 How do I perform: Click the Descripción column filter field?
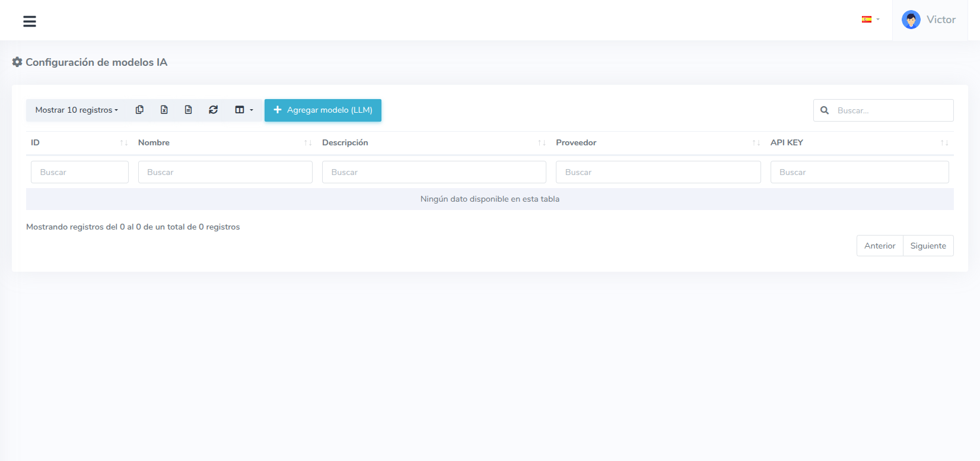[434, 172]
